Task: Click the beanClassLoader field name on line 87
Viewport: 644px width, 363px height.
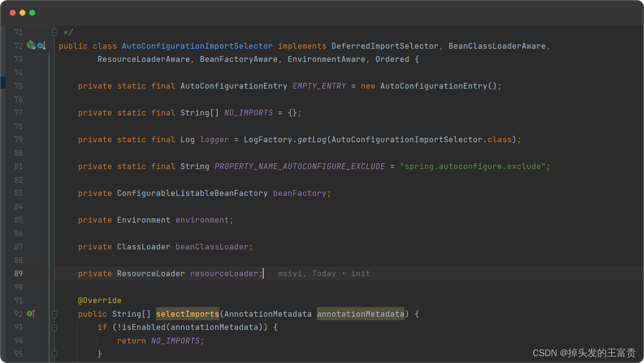Action: click(x=212, y=247)
